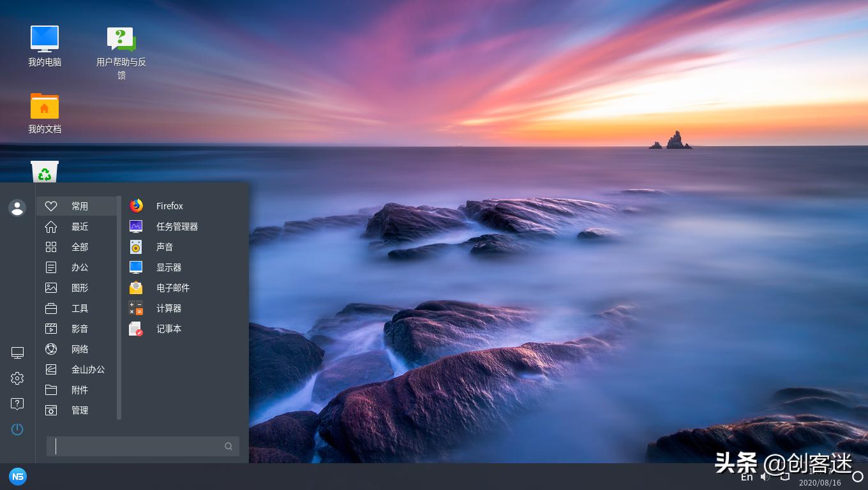Open 用户帮助与反馈 on the desktop
The width and height of the screenshot is (868, 490).
(122, 38)
